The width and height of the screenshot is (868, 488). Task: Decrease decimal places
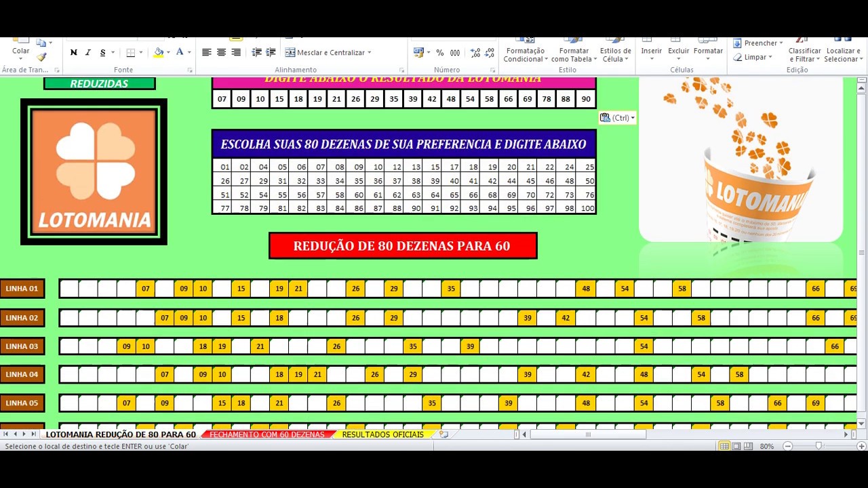490,52
